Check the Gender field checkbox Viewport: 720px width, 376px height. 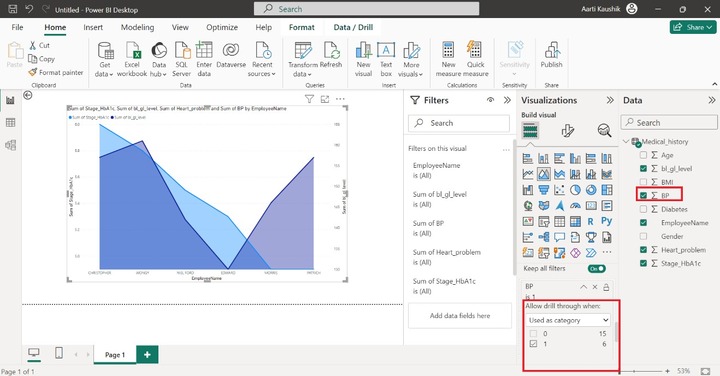[643, 236]
